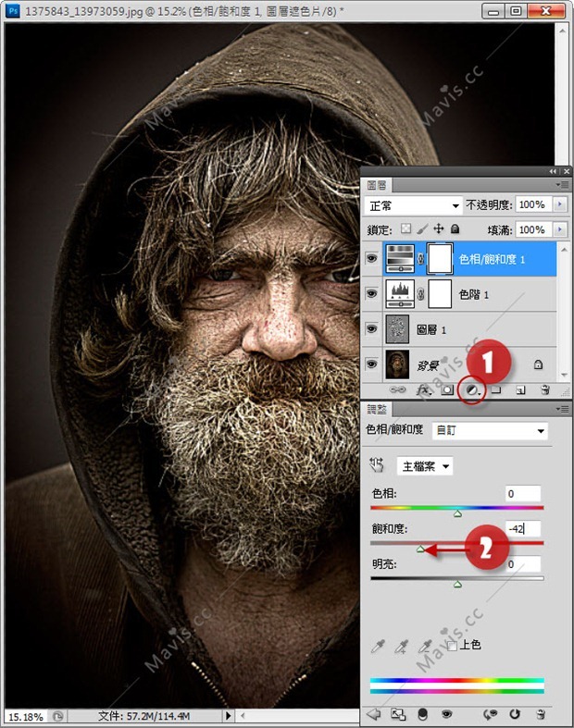This screenshot has width=574, height=728.
Task: Select the 圖層 Layers tab
Action: (x=377, y=185)
